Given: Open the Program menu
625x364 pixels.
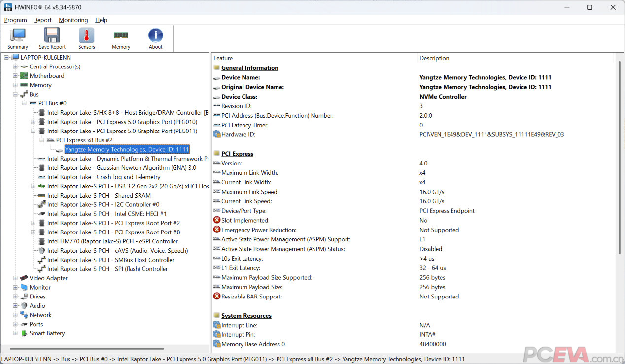Looking at the screenshot, I should (15, 20).
